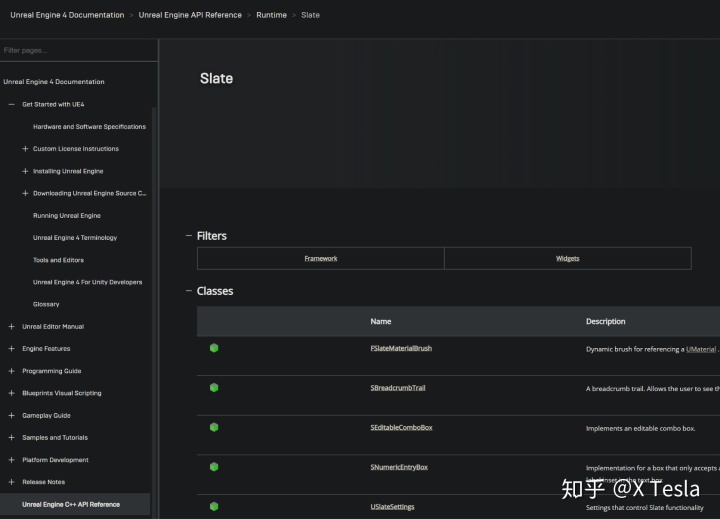Open the UMaterial link in description
Screen dimensions: 720x519
pyautogui.click(x=701, y=350)
